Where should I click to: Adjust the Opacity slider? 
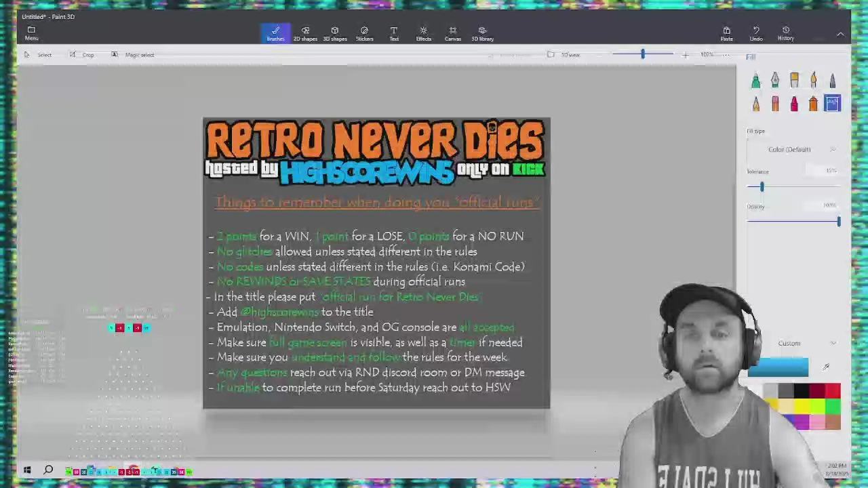click(838, 222)
